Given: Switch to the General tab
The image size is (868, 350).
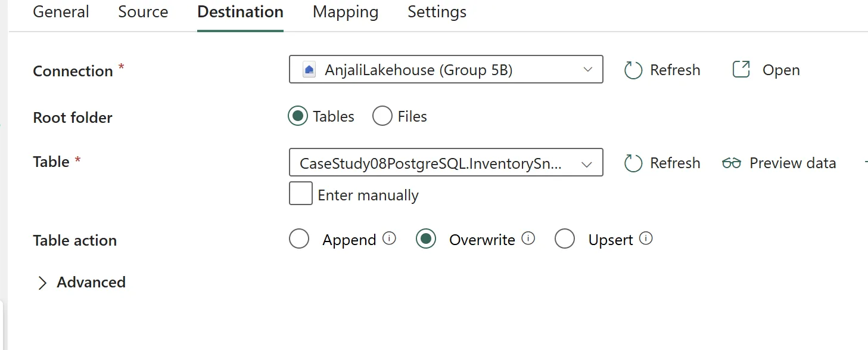Looking at the screenshot, I should tap(61, 12).
